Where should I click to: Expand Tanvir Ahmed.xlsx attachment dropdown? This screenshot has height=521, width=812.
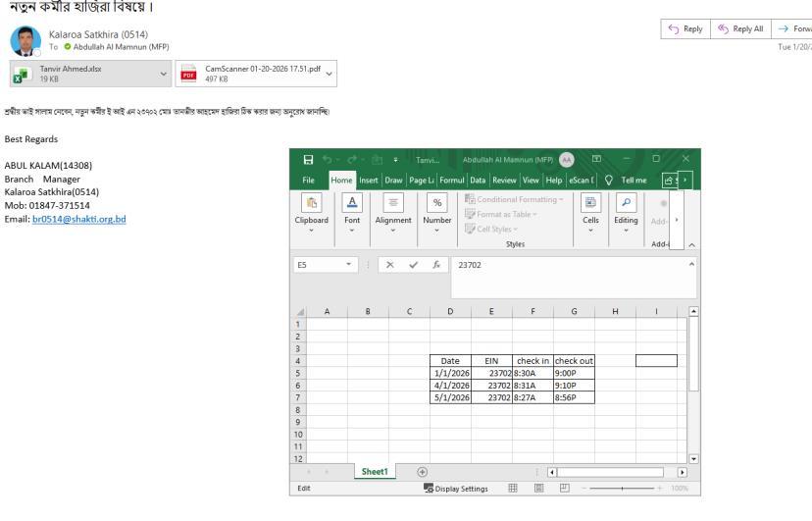[163, 72]
